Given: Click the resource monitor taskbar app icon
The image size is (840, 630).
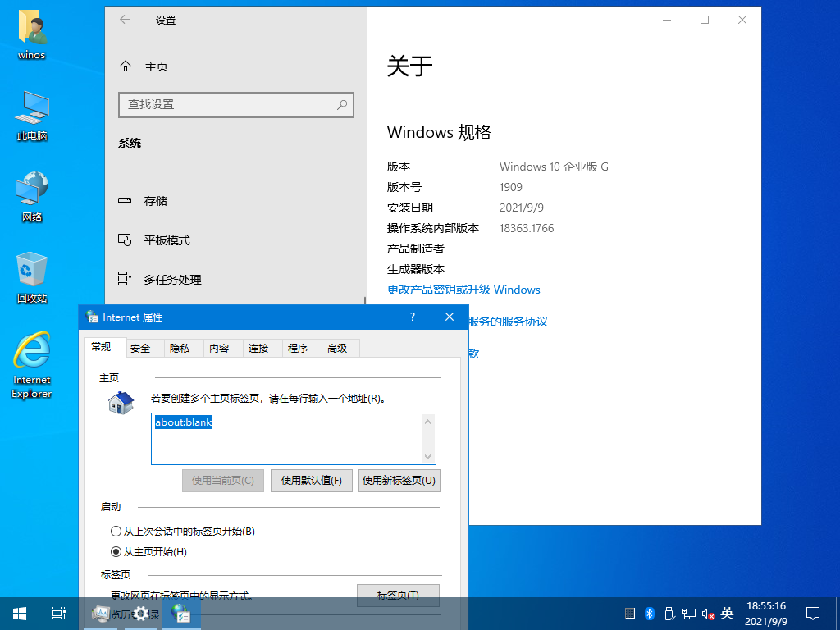Looking at the screenshot, I should pyautogui.click(x=100, y=614).
